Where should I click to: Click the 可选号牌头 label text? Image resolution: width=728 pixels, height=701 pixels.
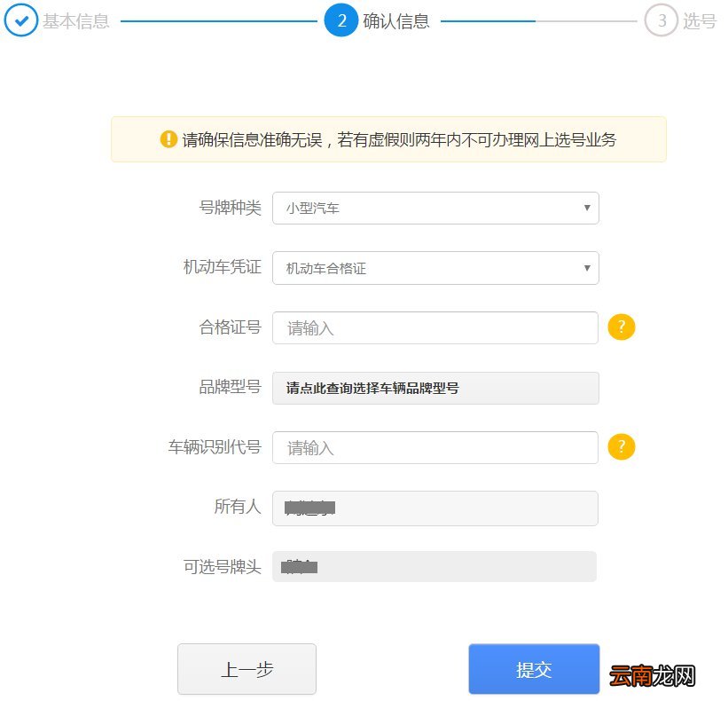click(x=223, y=567)
